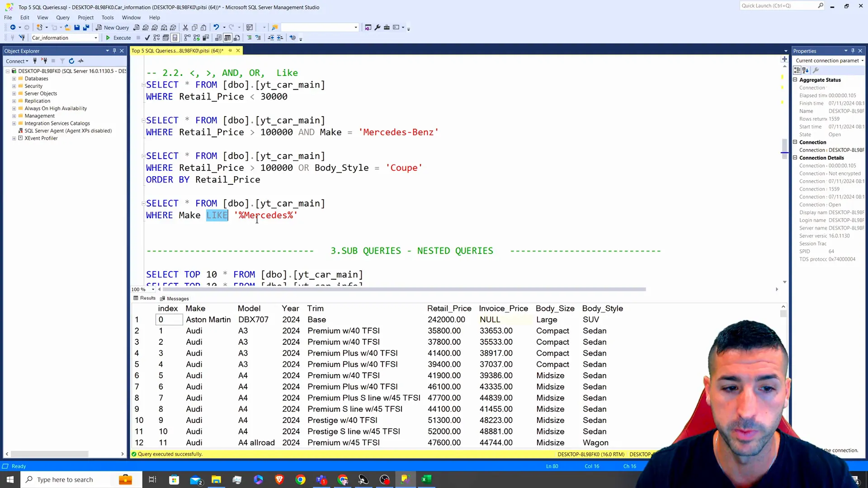Click the Save file toolbar icon
This screenshot has width=868, height=488.
pos(77,28)
